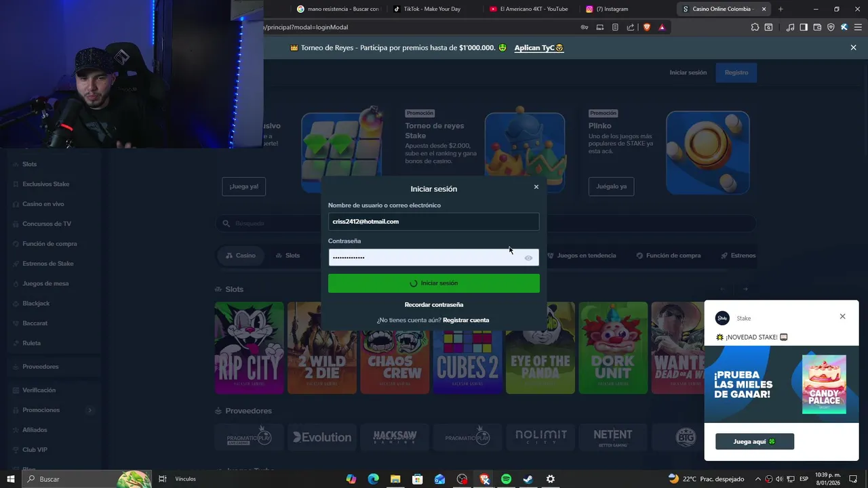Open the Dork Unit game thumbnail
Image resolution: width=868 pixels, height=488 pixels.
(613, 348)
